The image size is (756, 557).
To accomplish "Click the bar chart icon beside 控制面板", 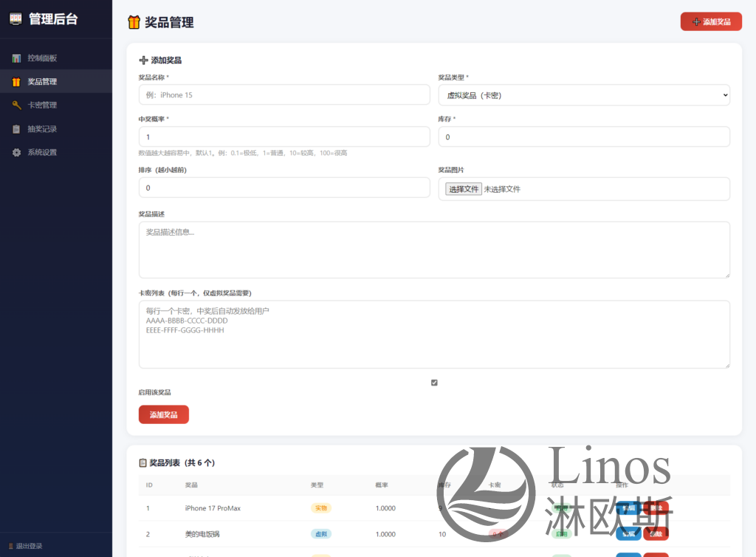I will click(16, 58).
